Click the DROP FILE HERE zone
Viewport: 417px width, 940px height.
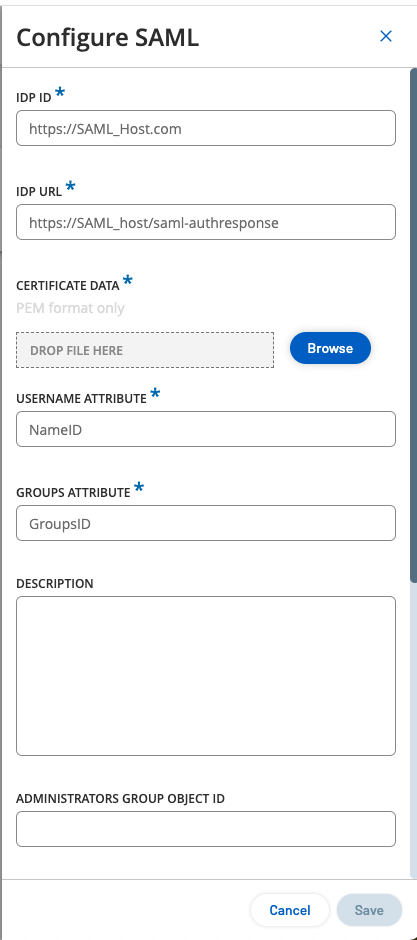pyautogui.click(x=145, y=350)
